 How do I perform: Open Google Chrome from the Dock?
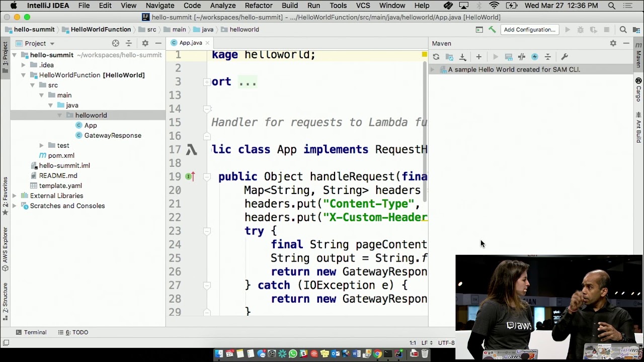pyautogui.click(x=377, y=354)
